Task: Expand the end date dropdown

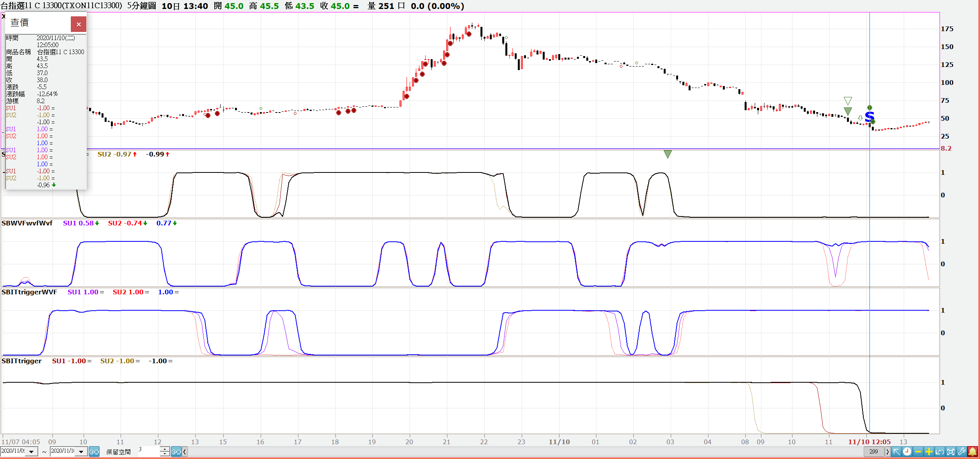Action: click(x=81, y=452)
